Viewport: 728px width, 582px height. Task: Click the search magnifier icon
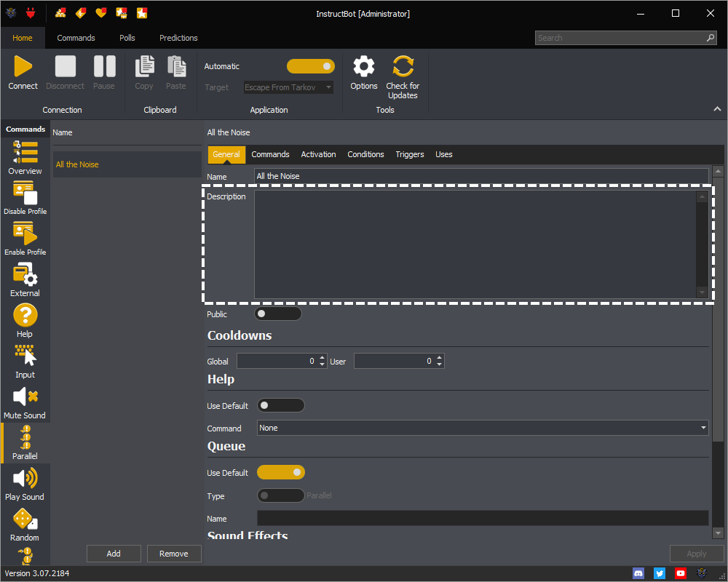710,38
